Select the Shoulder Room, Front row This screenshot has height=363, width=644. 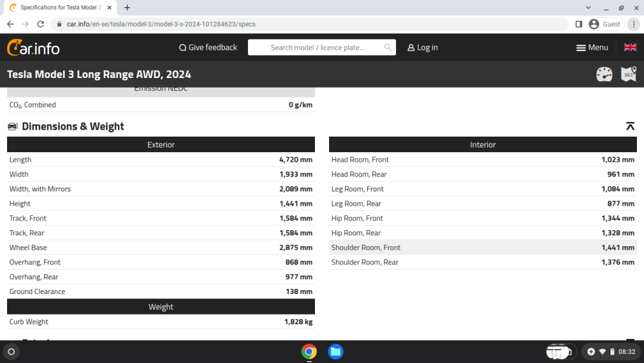pyautogui.click(x=483, y=248)
